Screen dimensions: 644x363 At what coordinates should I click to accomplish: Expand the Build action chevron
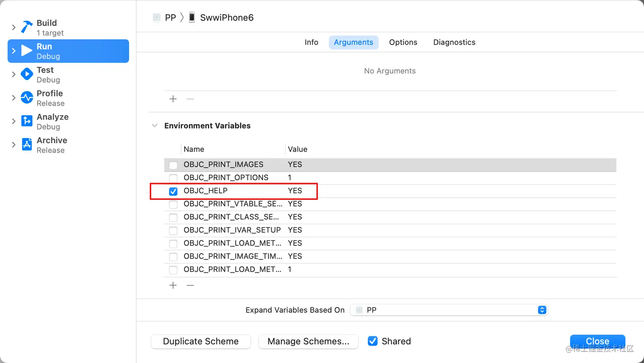[14, 28]
